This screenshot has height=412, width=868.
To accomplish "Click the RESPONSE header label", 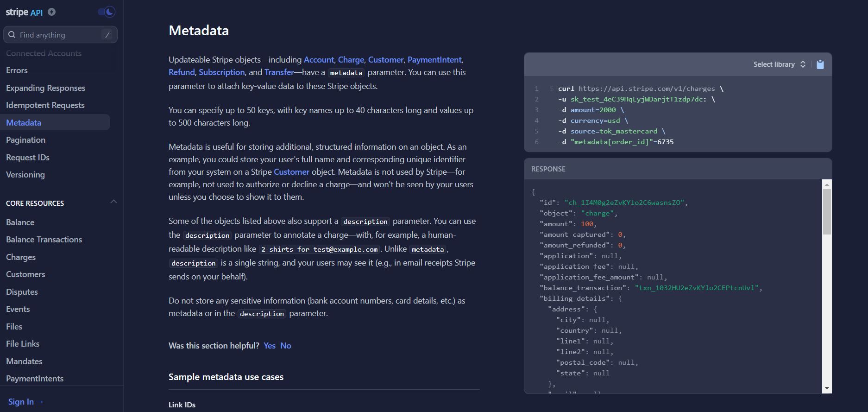I will [548, 169].
